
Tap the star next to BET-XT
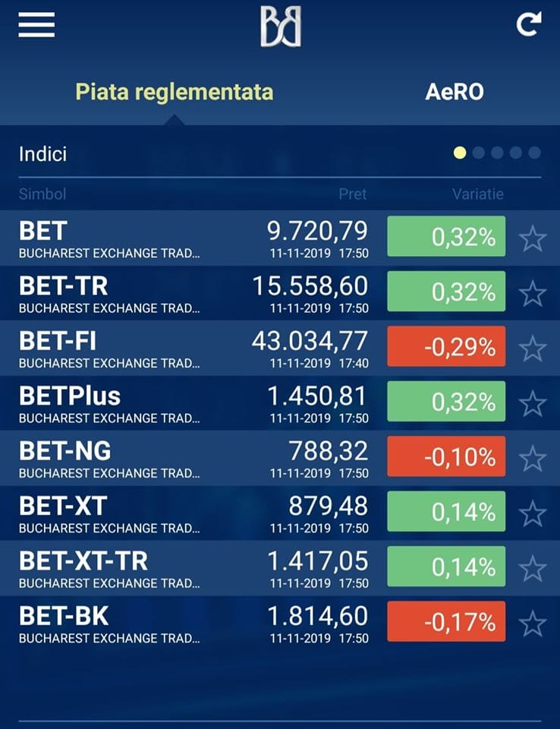click(532, 513)
